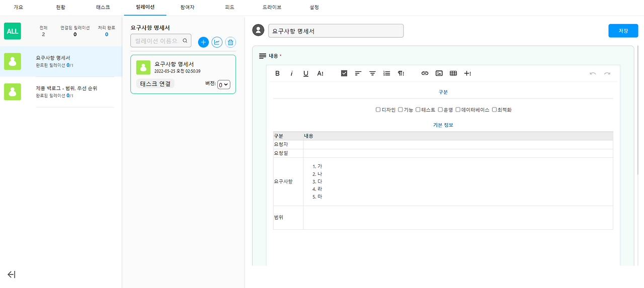The width and height of the screenshot is (644, 288).
Task: Open the 드라이브 tab
Action: click(272, 8)
